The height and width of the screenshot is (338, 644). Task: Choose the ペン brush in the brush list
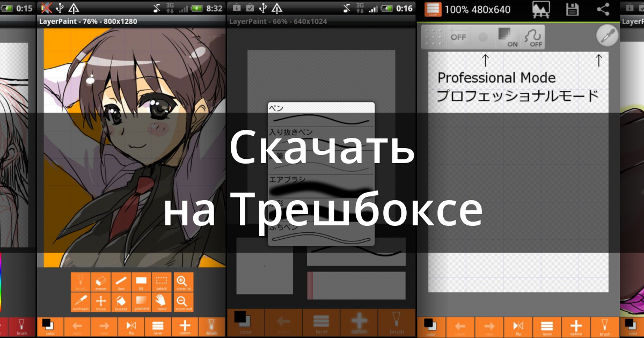click(x=321, y=114)
